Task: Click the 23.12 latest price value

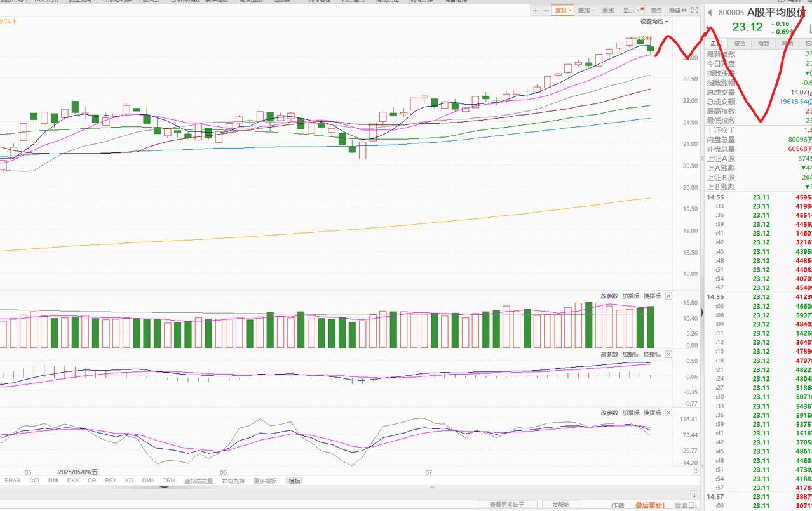Action: [747, 27]
